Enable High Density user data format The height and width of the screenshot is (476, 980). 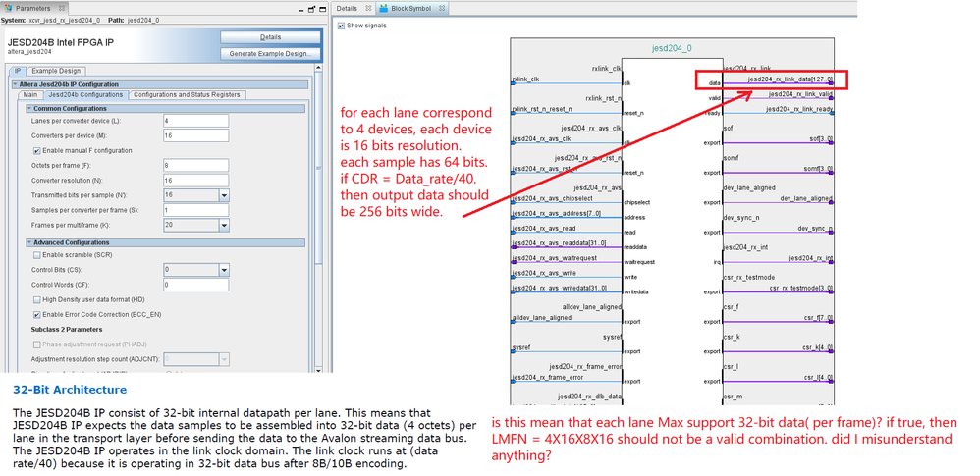pos(37,300)
